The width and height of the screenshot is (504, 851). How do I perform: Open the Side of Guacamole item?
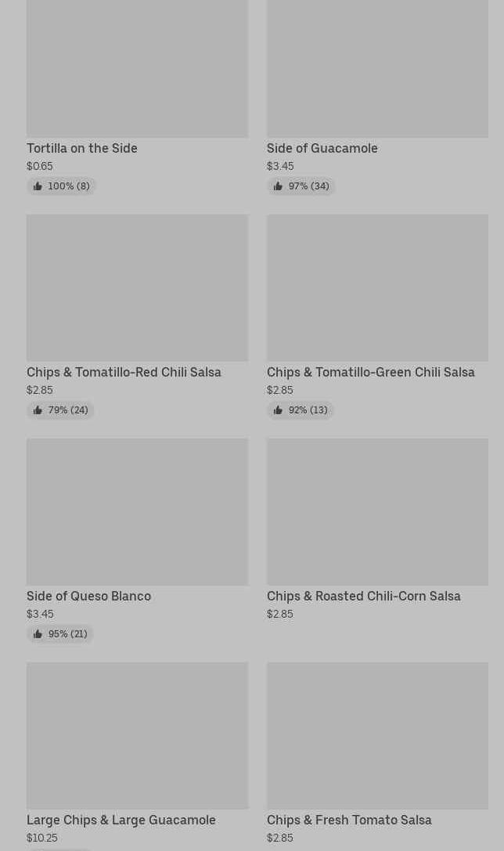click(x=322, y=148)
